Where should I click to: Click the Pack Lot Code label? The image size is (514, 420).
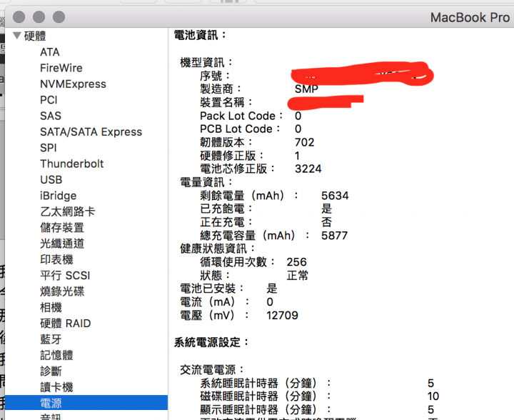(241, 116)
